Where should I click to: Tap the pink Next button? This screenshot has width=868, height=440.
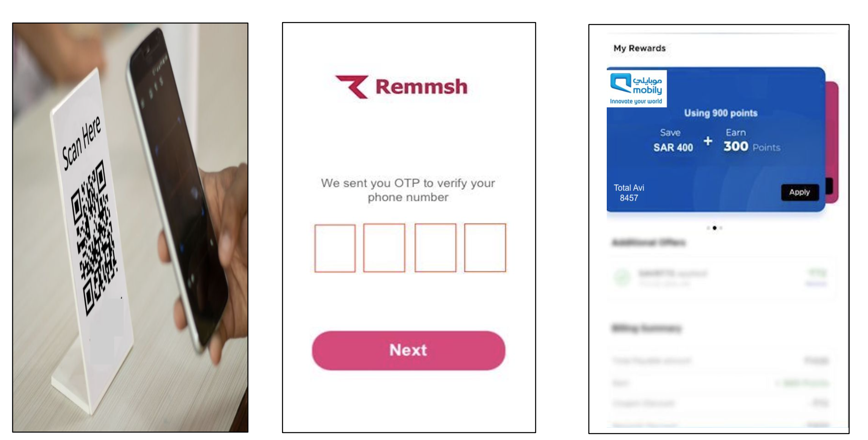click(x=409, y=351)
